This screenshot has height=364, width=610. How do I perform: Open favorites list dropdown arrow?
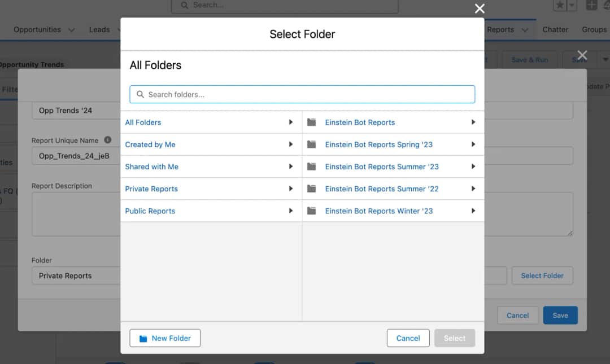572,5
